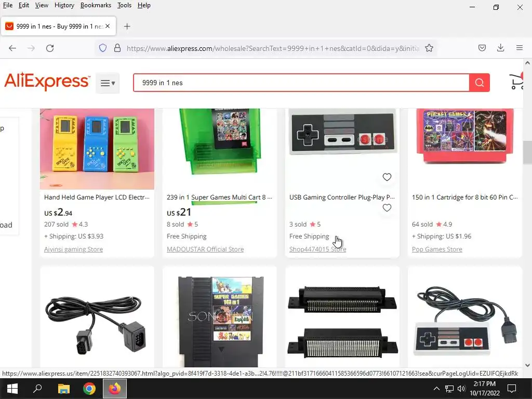Open the Firefox hamburger application menu
This screenshot has height=399, width=532.
coord(520,48)
